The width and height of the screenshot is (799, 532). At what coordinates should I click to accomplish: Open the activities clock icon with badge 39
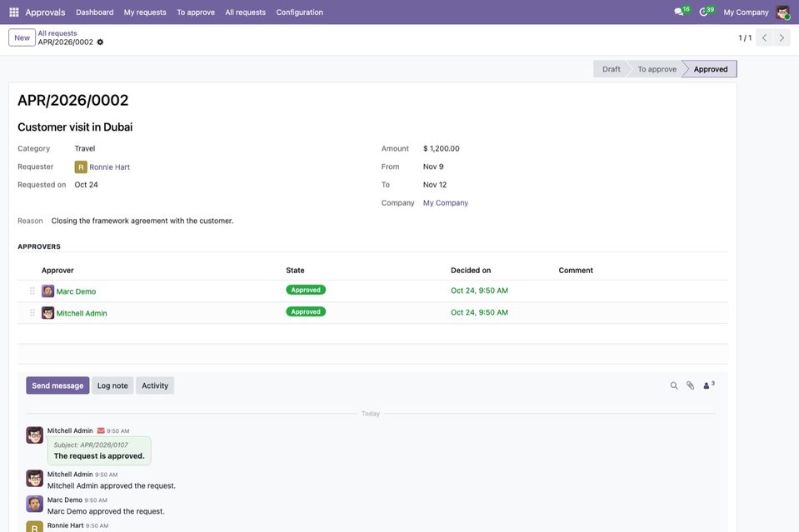click(x=707, y=11)
